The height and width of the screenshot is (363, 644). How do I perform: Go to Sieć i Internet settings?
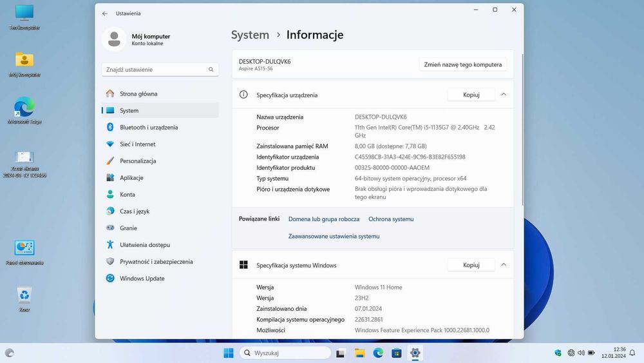pos(160,144)
